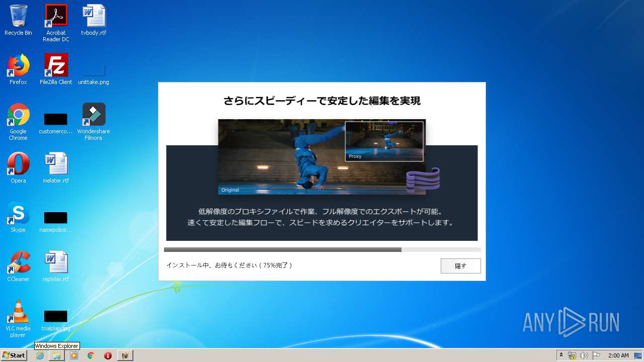Show hidden system tray icons
Viewport: 644px width, 362px height.
coord(561,355)
